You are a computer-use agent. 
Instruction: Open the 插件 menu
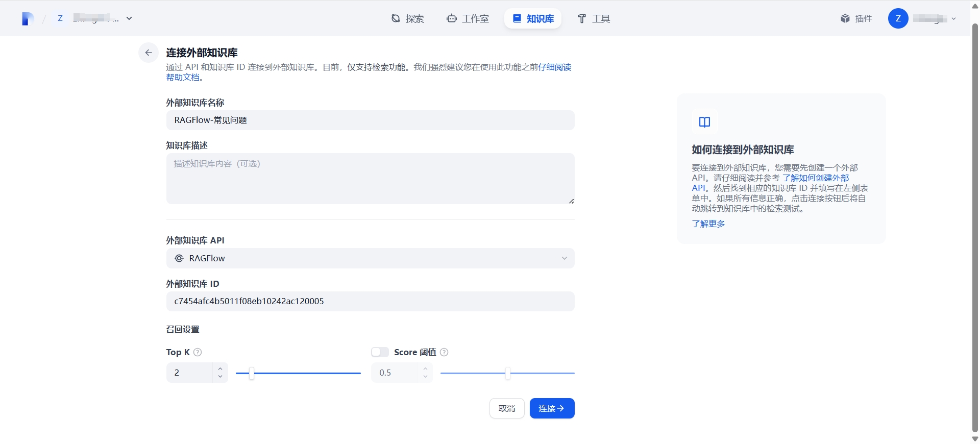tap(856, 19)
